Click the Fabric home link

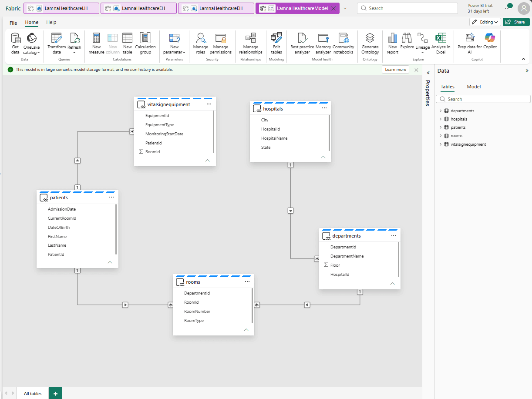pyautogui.click(x=13, y=8)
